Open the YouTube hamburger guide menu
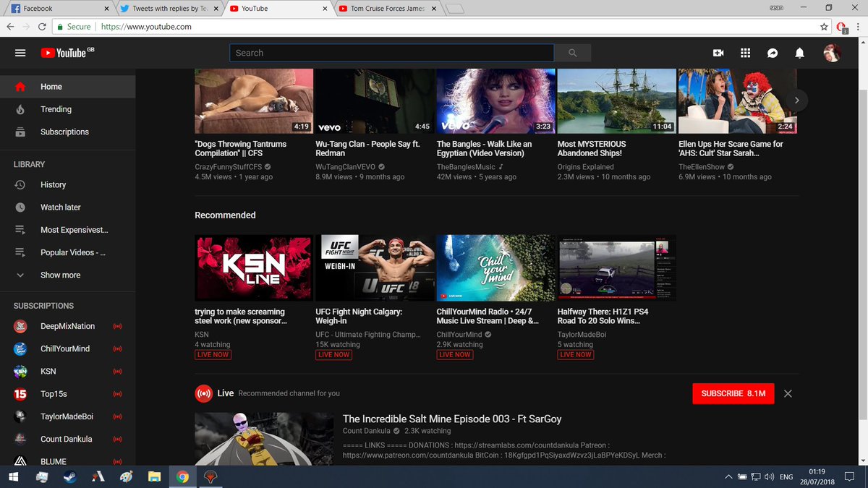 coord(20,53)
